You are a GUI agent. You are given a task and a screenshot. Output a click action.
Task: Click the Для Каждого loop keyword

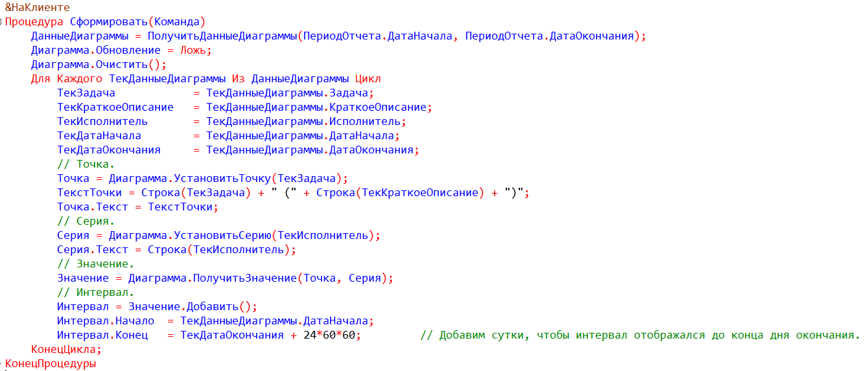click(x=66, y=78)
